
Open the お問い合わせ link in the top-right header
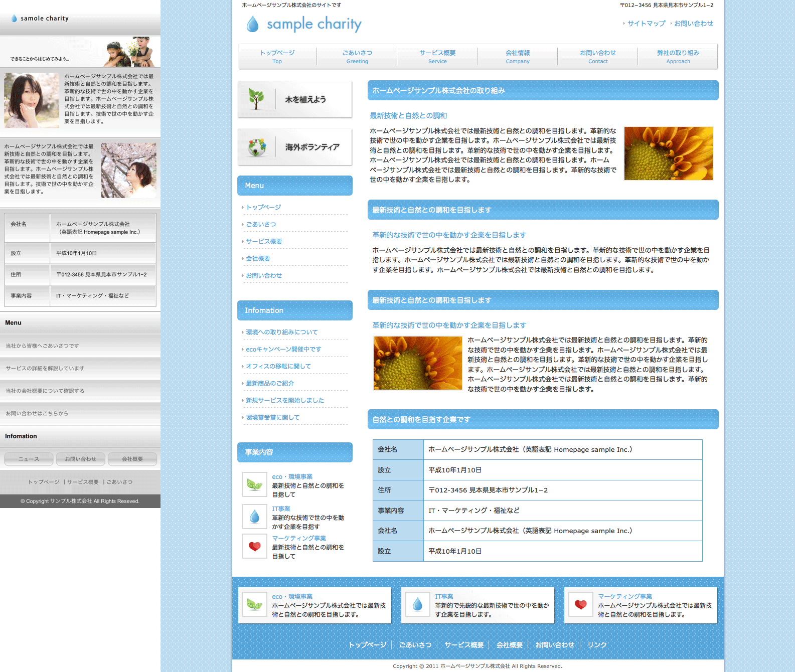pos(693,24)
